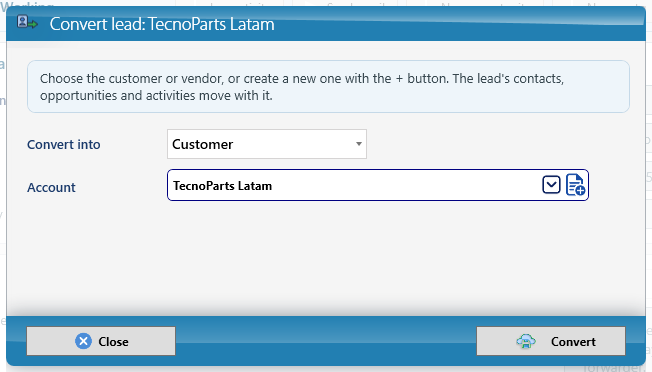The width and height of the screenshot is (652, 372).
Task: Click the Close button
Action: [x=101, y=341]
